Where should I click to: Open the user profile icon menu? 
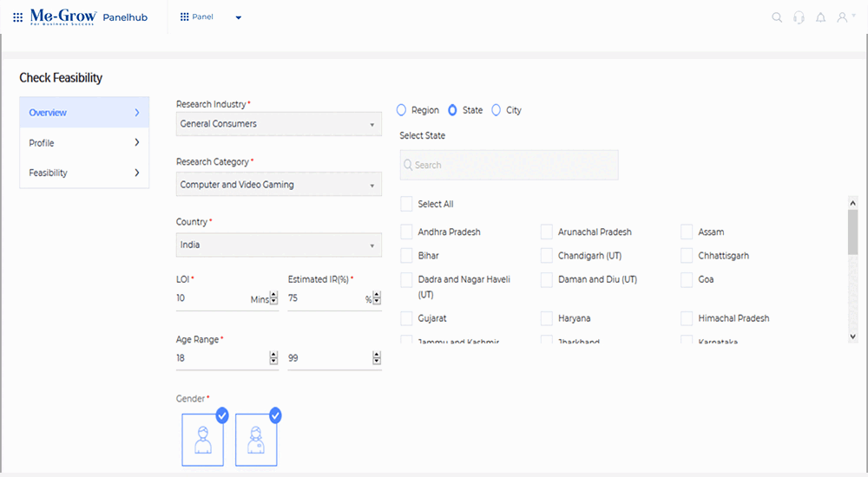pyautogui.click(x=843, y=17)
